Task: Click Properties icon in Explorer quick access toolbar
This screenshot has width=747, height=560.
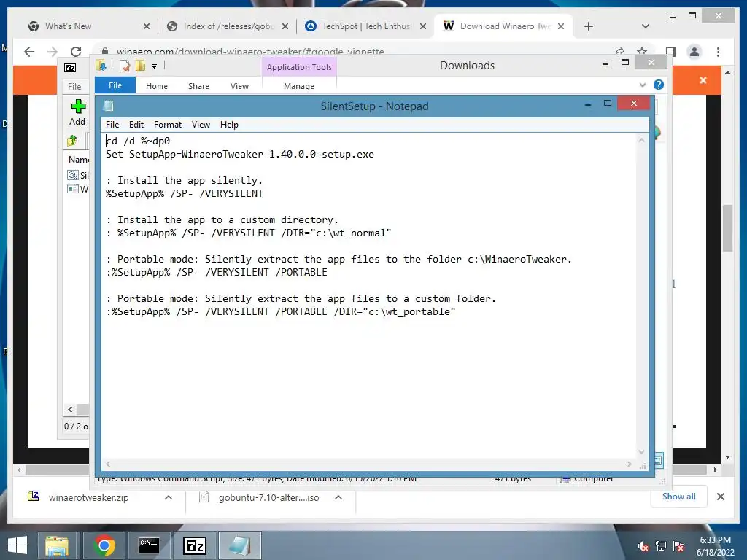Action: [x=125, y=66]
